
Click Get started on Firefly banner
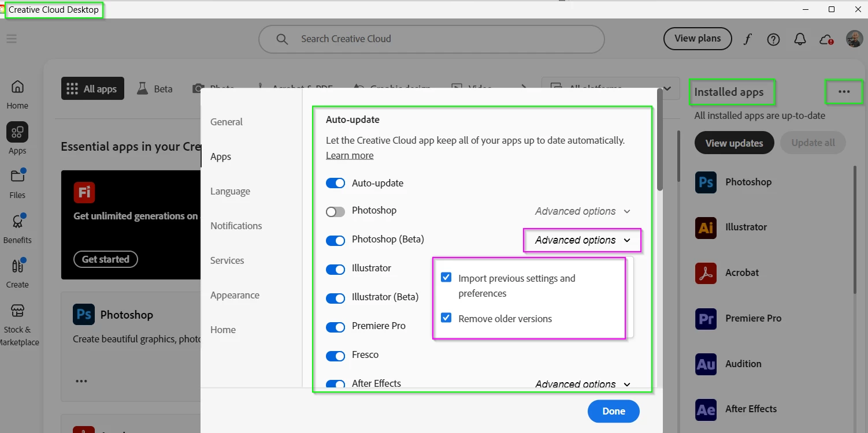[106, 259]
